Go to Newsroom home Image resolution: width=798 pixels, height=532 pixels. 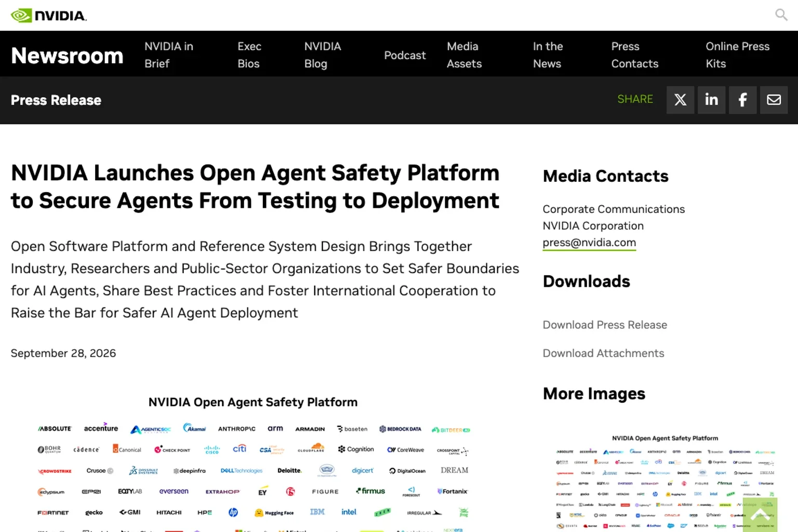tap(67, 56)
